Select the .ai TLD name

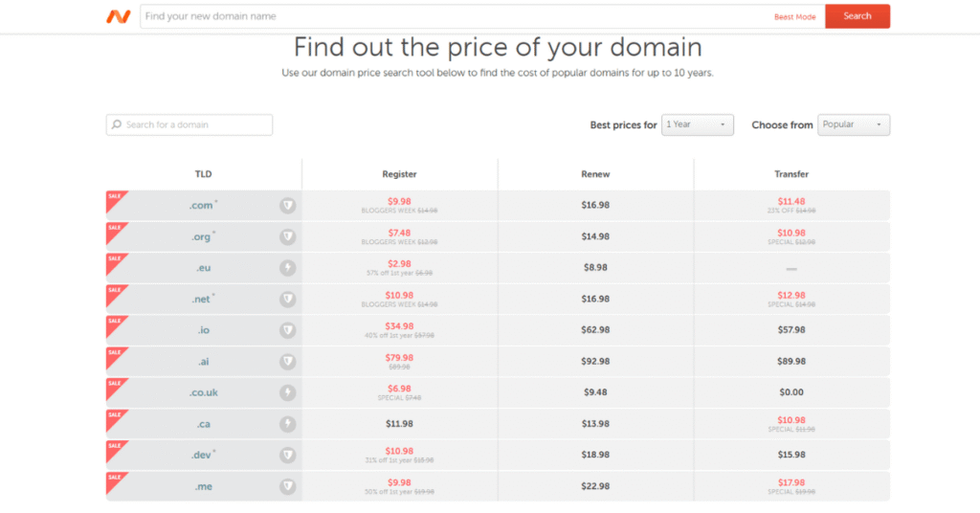point(204,361)
